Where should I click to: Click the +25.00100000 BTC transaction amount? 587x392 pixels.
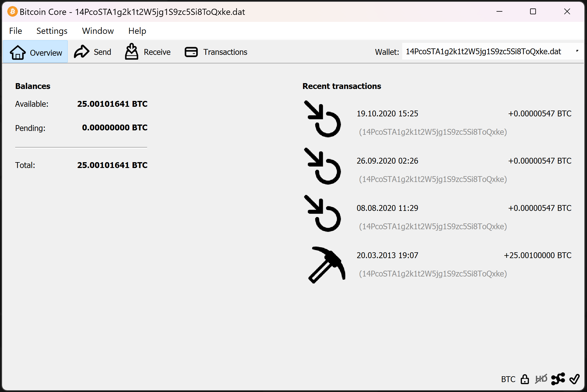coord(537,256)
